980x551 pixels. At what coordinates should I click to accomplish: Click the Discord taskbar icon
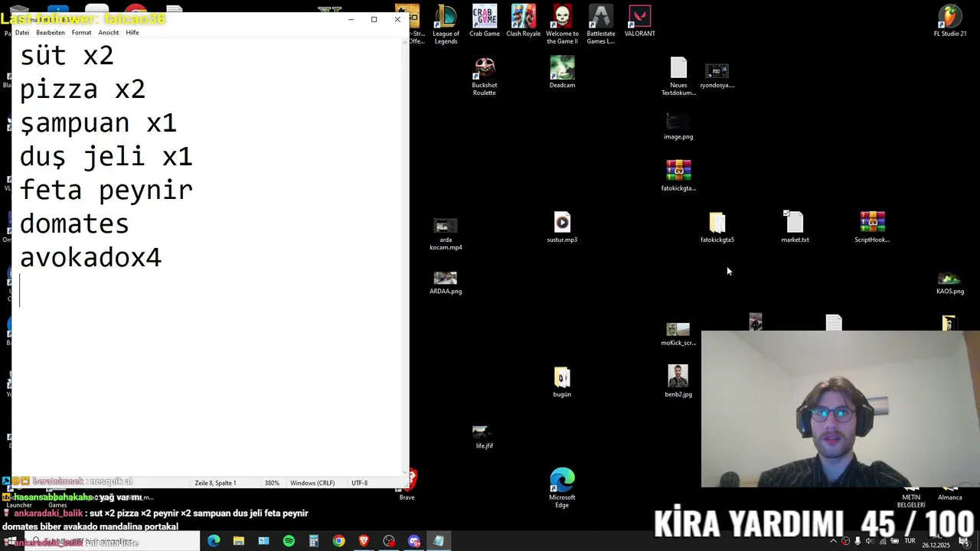[414, 541]
